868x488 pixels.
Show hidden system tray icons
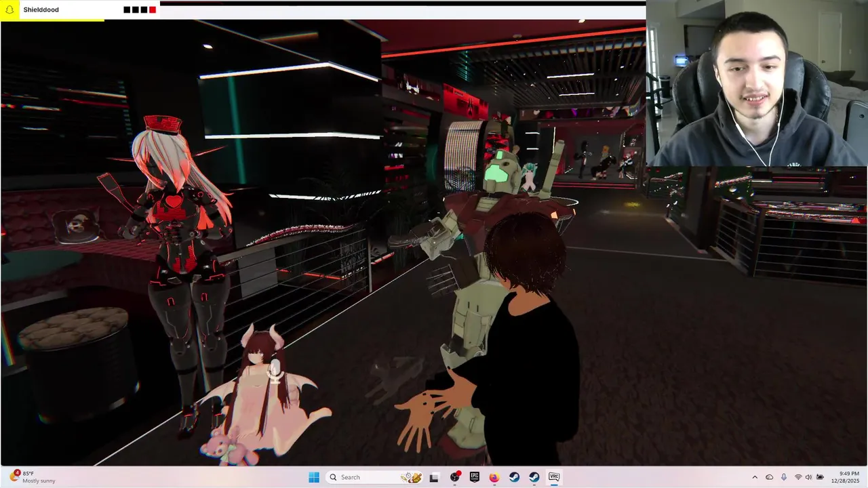pyautogui.click(x=755, y=477)
